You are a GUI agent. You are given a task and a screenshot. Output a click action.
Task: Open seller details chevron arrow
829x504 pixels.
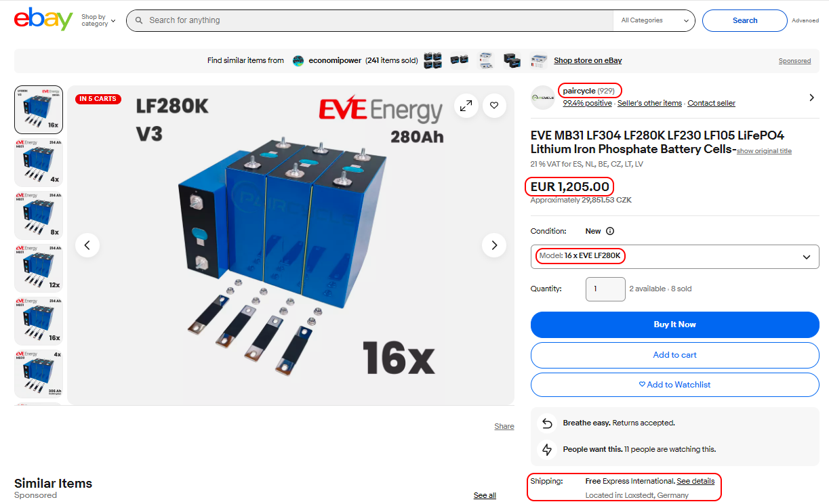[811, 98]
